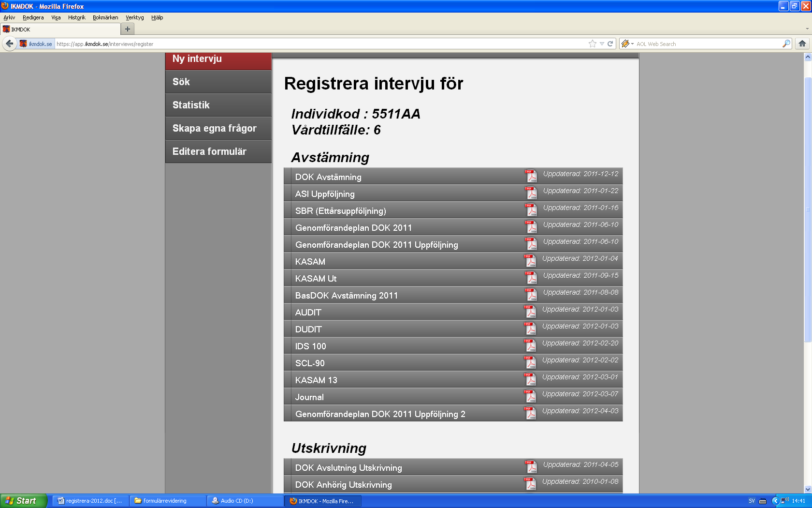Switch to Audio CD (D:) taskbar item
The width and height of the screenshot is (812, 508).
coord(245,501)
